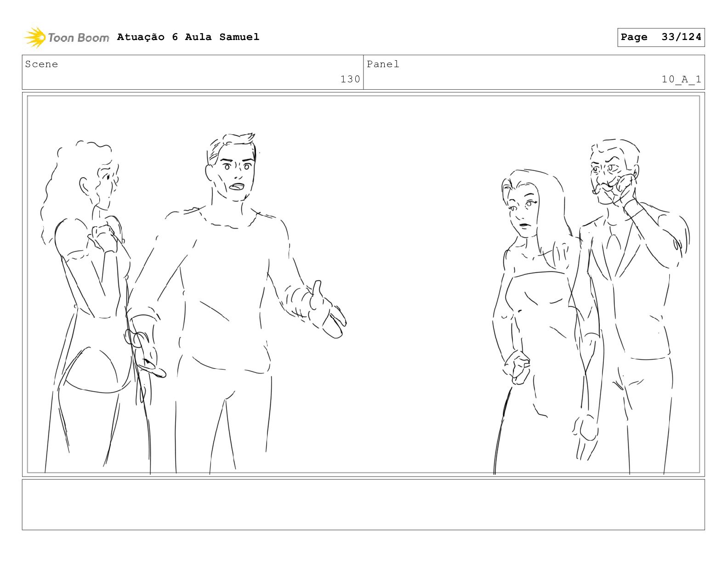Click the storyboard panel drawing
Image resolution: width=728 pixels, height=563 pixels.
coord(364,284)
